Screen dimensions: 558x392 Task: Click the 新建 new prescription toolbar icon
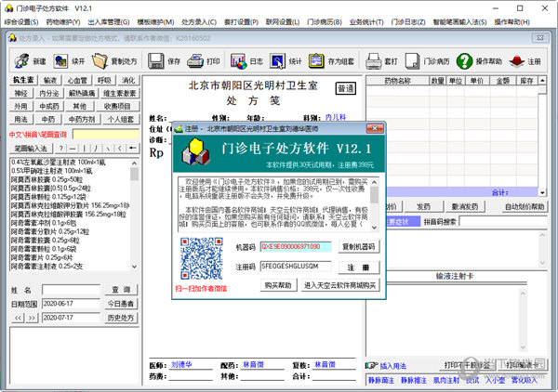[x=22, y=61]
